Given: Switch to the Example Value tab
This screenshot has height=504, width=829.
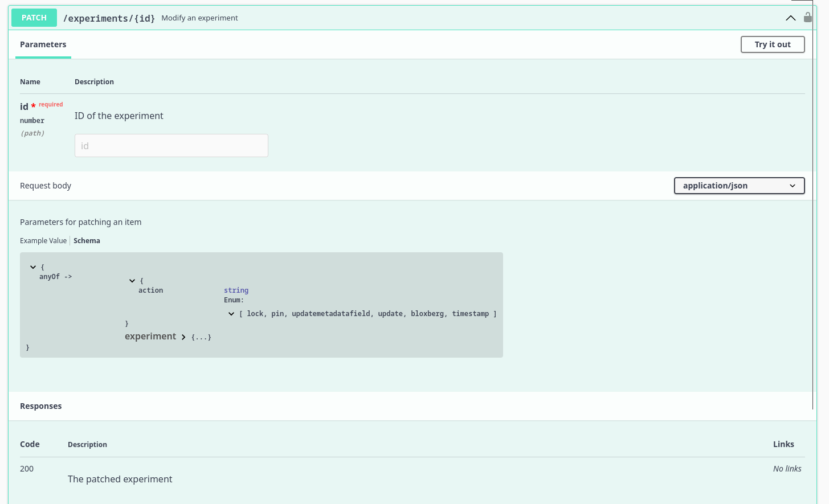Looking at the screenshot, I should (43, 240).
